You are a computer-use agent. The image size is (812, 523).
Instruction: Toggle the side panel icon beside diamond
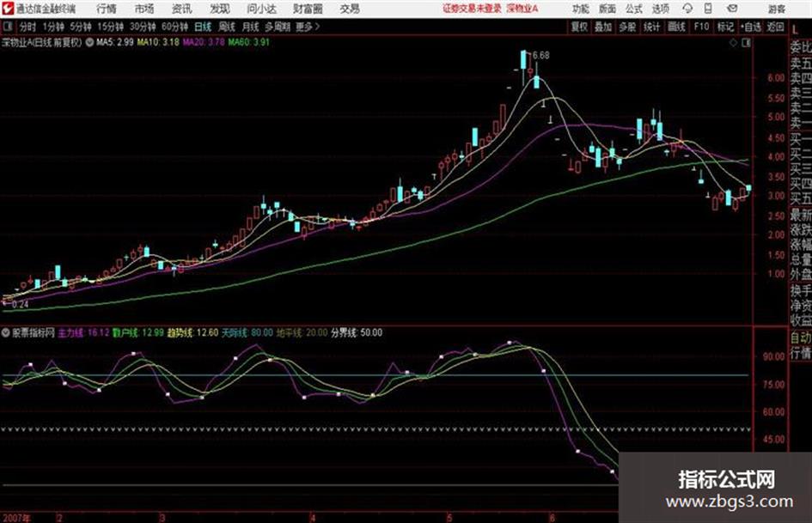(746, 43)
